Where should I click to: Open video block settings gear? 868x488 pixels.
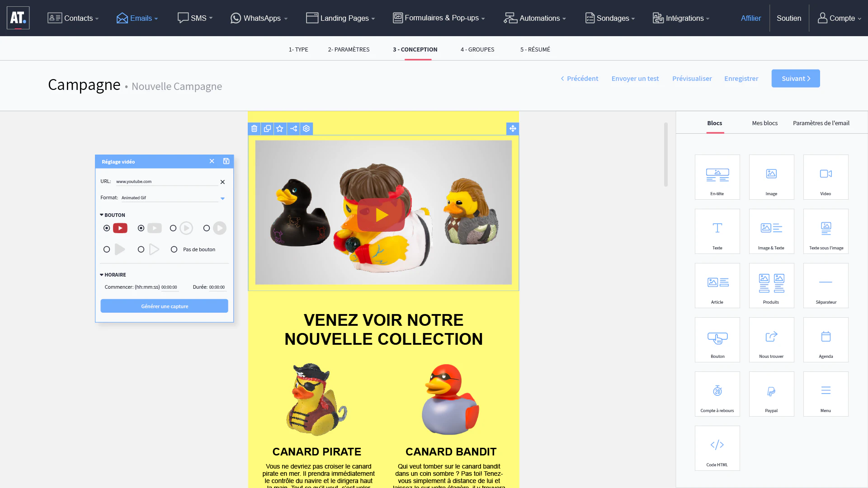click(x=307, y=129)
